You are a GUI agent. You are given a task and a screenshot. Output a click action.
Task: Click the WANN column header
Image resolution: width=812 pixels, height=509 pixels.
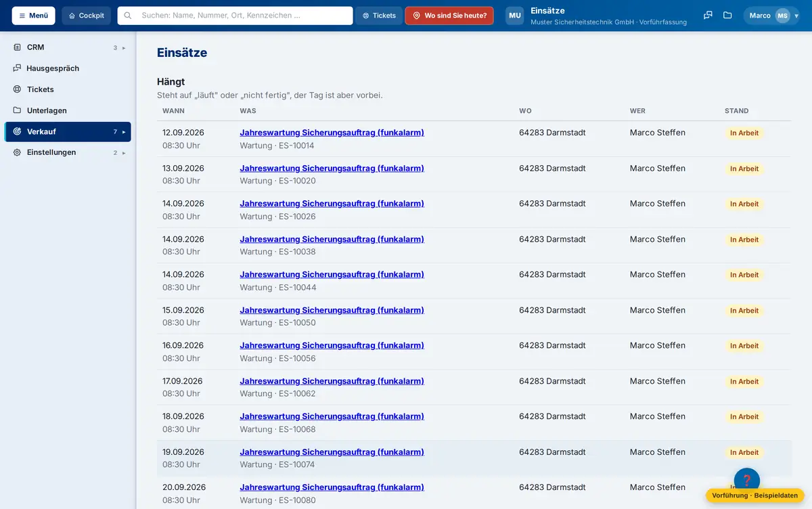click(x=173, y=111)
